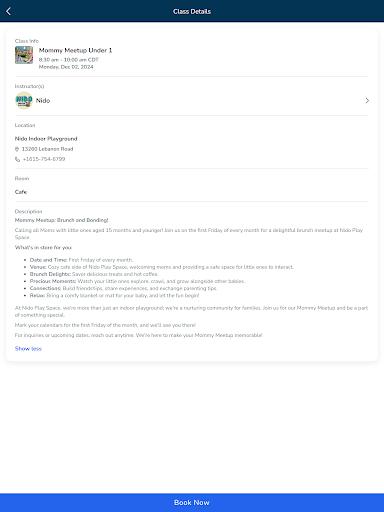Screen dimensions: 384x512
Task: Click the Brunch Delights bullet item
Action: coord(94,274)
